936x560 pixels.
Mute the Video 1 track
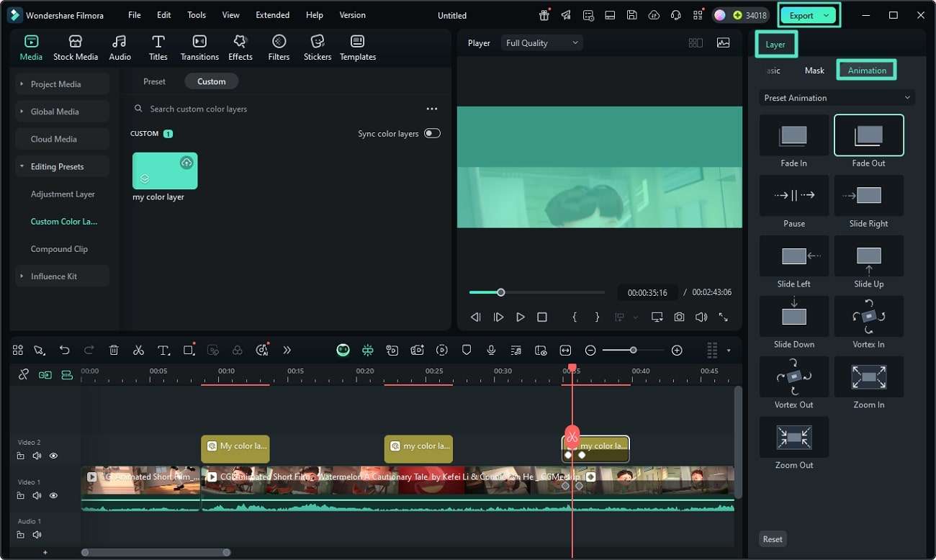[x=37, y=495]
